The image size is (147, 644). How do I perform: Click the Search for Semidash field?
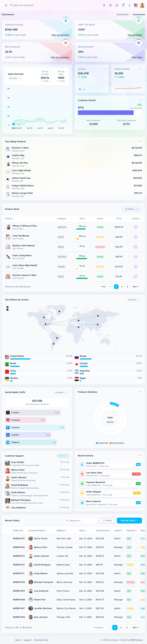click(23, 5)
